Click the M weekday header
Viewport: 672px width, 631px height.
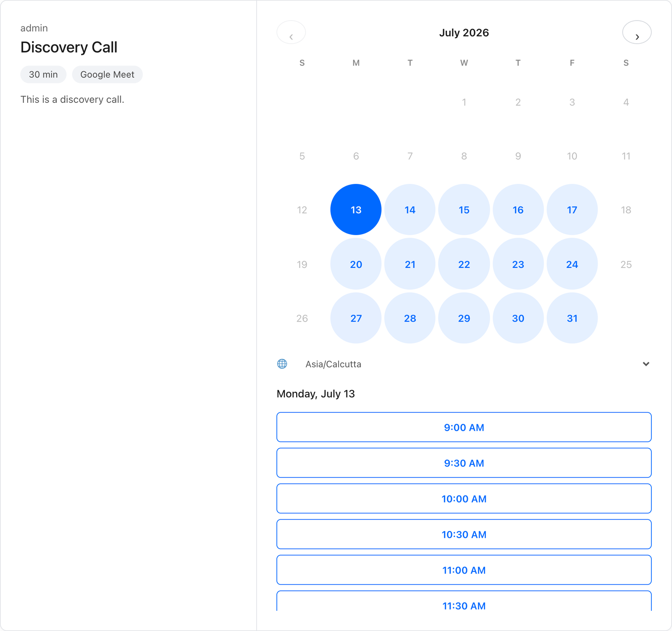pos(356,63)
